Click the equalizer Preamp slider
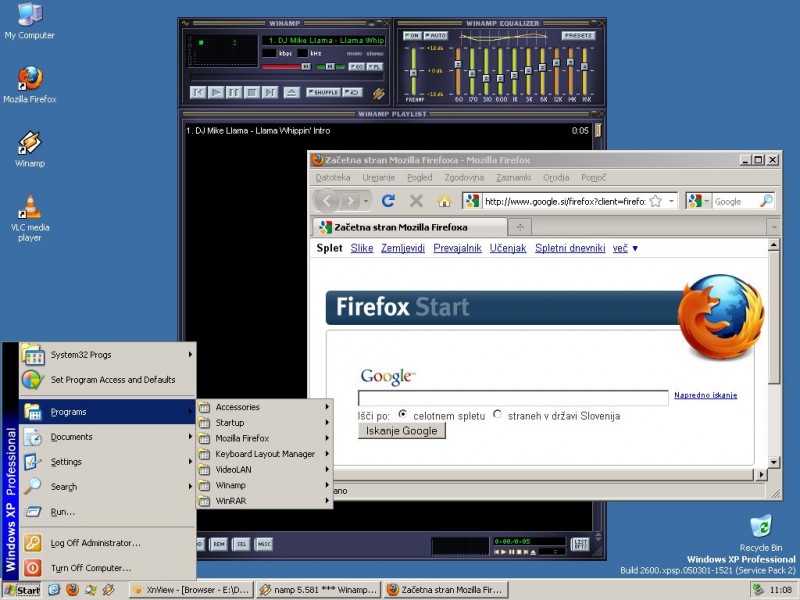The image size is (800, 600). 413,71
